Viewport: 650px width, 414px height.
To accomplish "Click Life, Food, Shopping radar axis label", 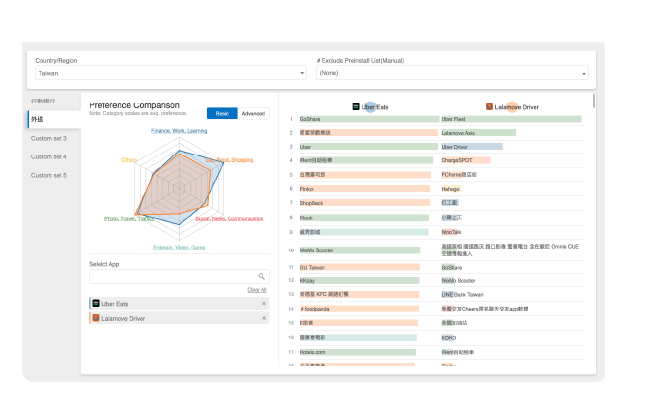I will pos(229,160).
